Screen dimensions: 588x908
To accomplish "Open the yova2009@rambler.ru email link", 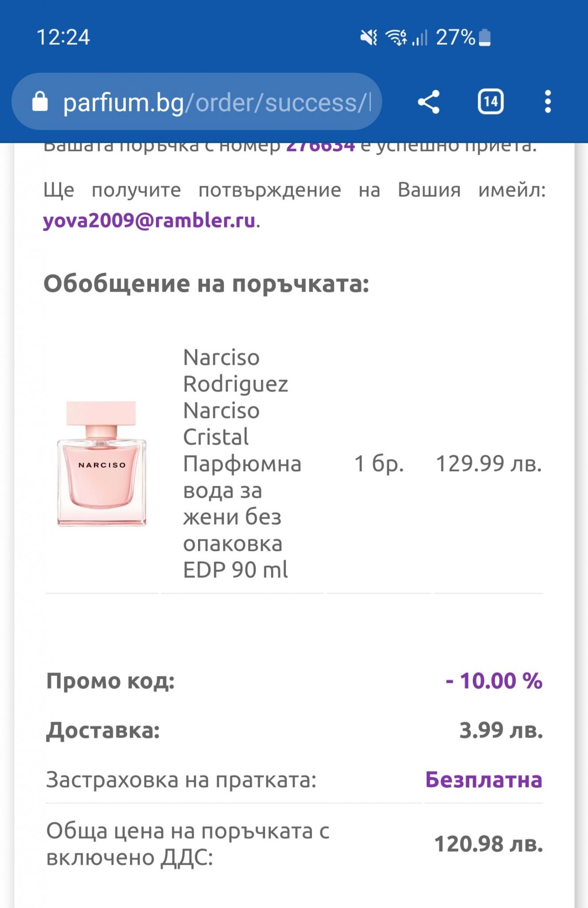I will [149, 220].
